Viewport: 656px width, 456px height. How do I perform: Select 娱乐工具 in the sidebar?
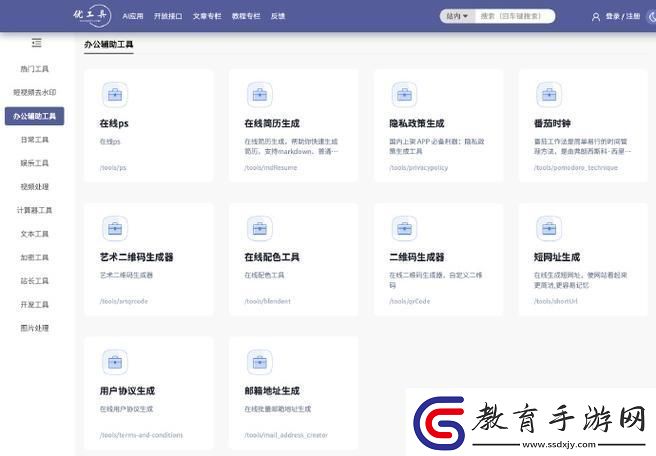point(35,163)
